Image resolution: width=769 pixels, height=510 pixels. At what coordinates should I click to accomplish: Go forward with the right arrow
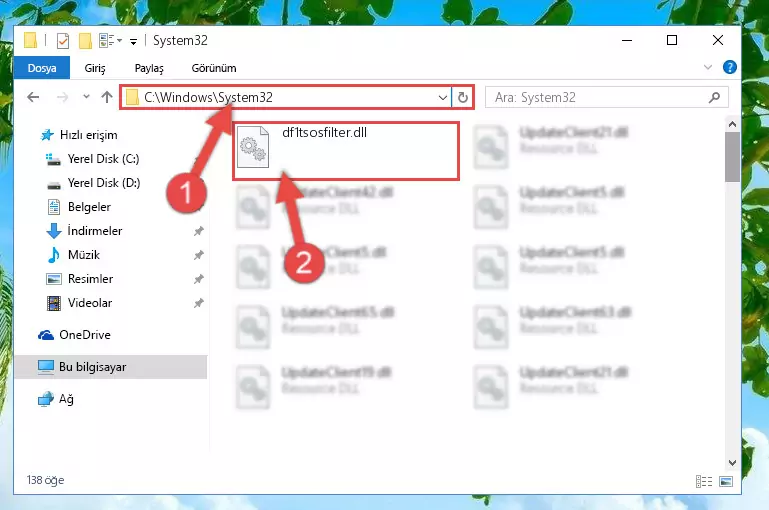click(x=62, y=97)
